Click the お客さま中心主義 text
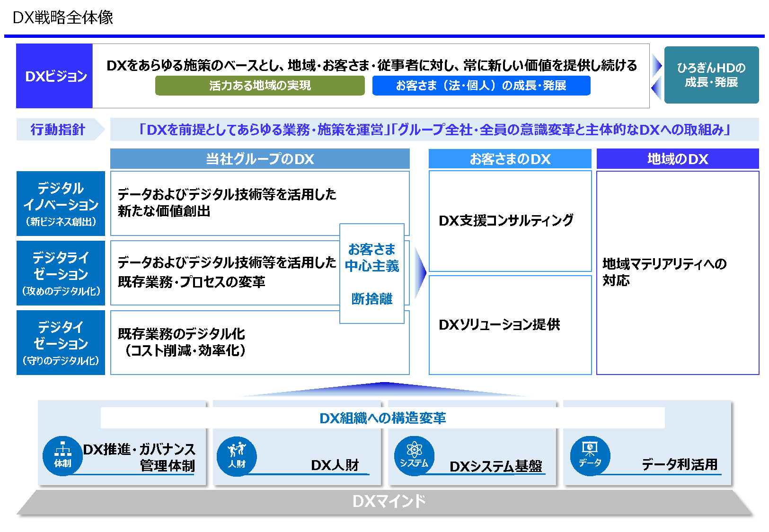This screenshot has width=769, height=532. point(372,258)
